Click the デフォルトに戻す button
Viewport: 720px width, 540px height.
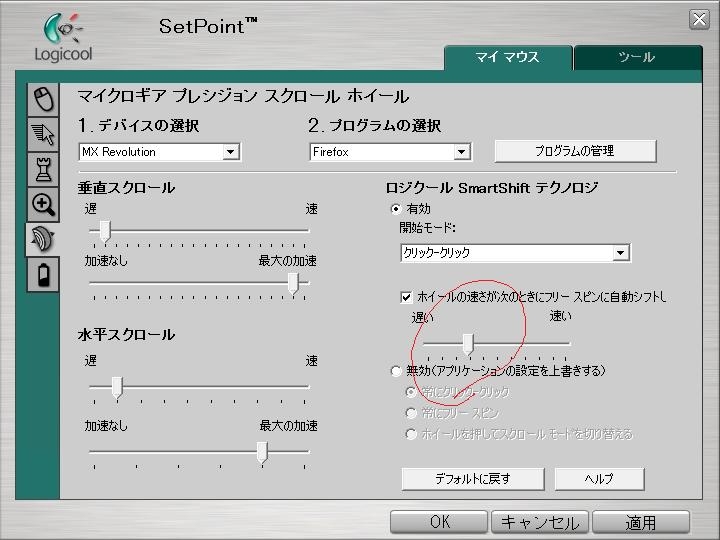[473, 479]
